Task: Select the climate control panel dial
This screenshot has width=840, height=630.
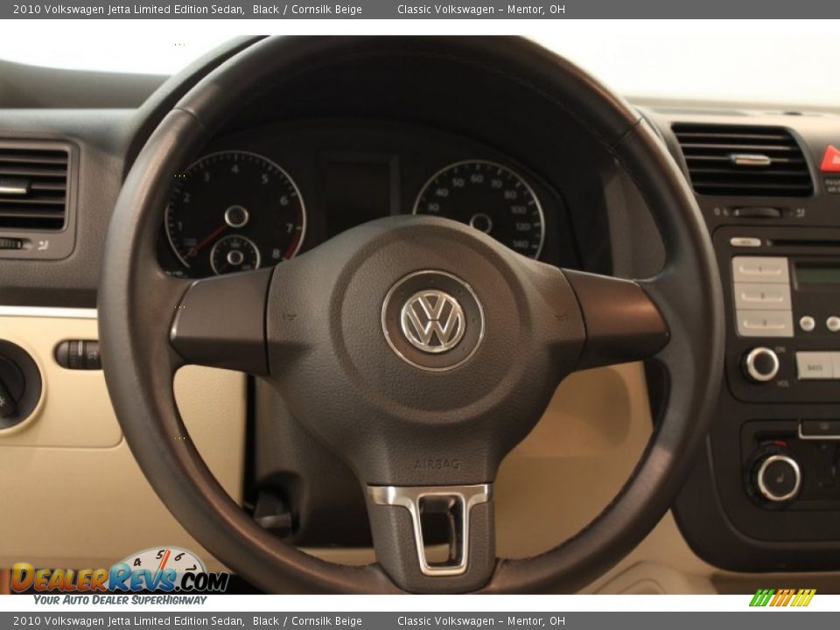Action: coord(777,477)
